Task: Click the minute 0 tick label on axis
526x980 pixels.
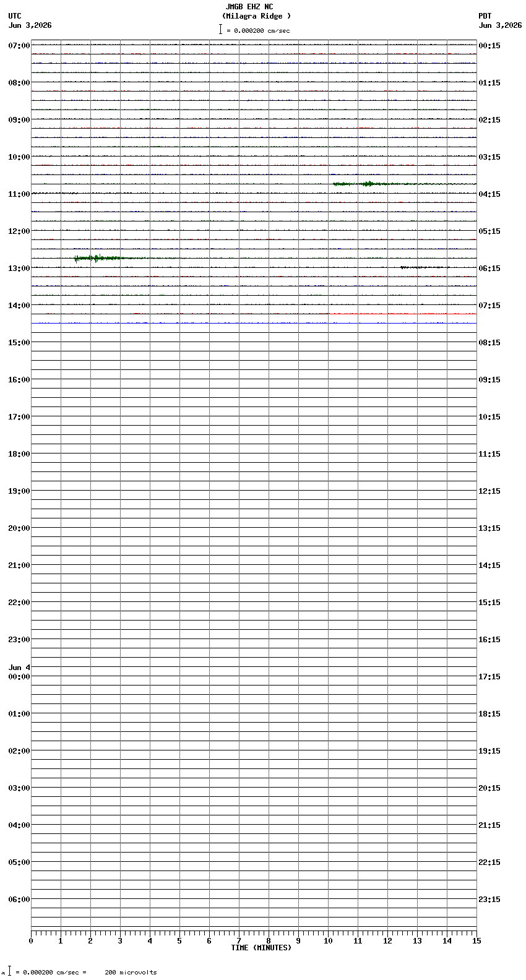Action: click(31, 941)
